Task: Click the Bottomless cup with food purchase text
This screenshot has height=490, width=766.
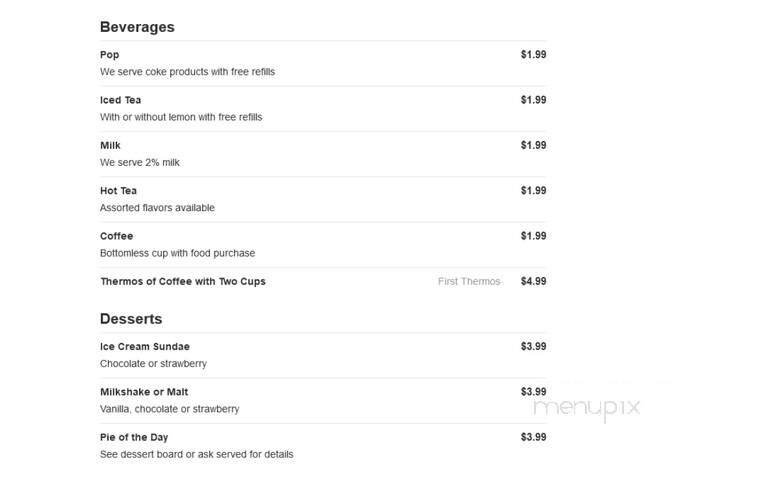Action: tap(177, 254)
